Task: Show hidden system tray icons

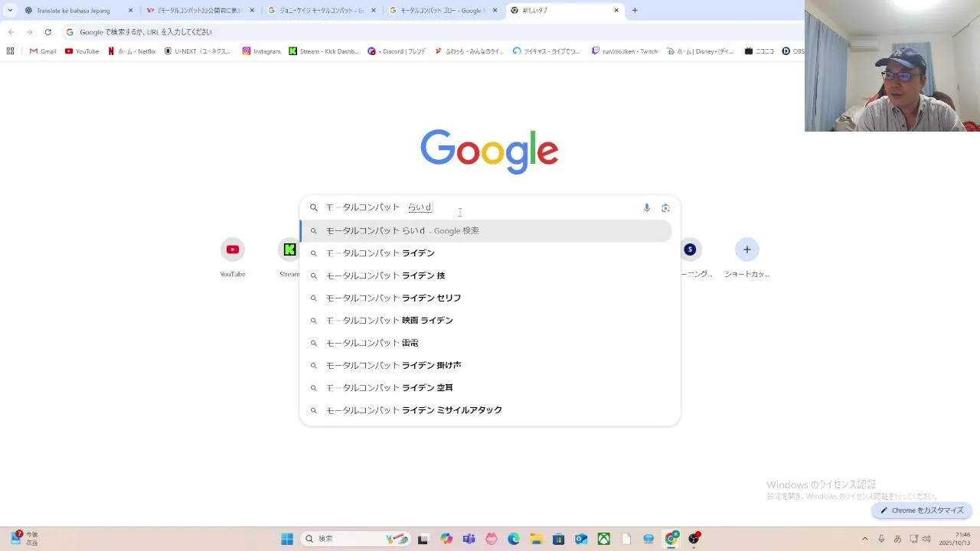Action: tap(865, 539)
